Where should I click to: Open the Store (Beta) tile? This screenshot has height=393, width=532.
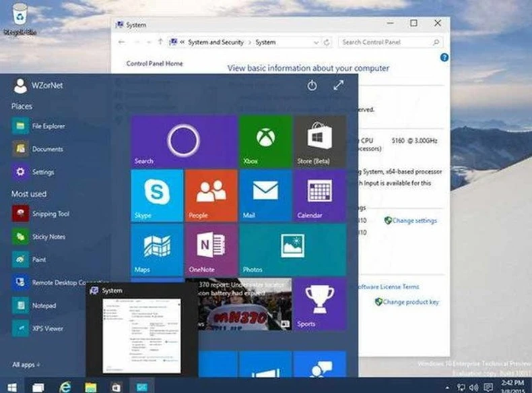(320, 141)
